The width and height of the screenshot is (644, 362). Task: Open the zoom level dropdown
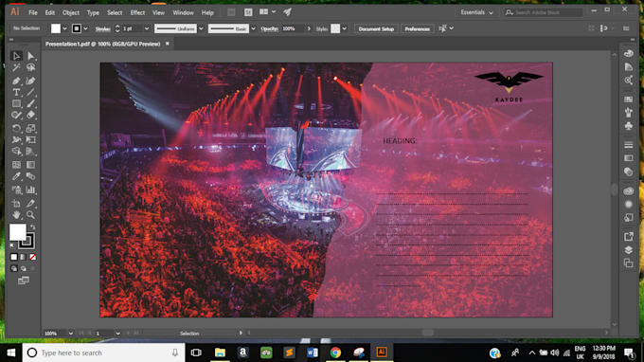pyautogui.click(x=71, y=334)
